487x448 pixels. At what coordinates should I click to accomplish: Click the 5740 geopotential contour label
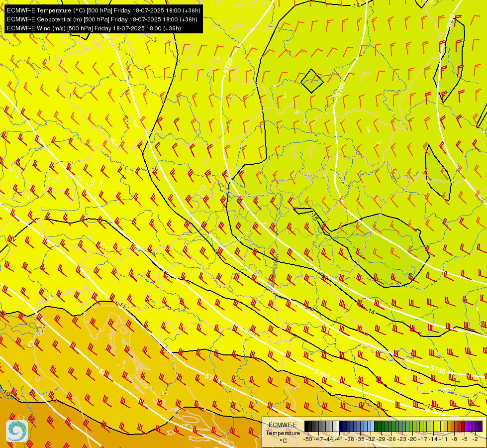[438, 369]
